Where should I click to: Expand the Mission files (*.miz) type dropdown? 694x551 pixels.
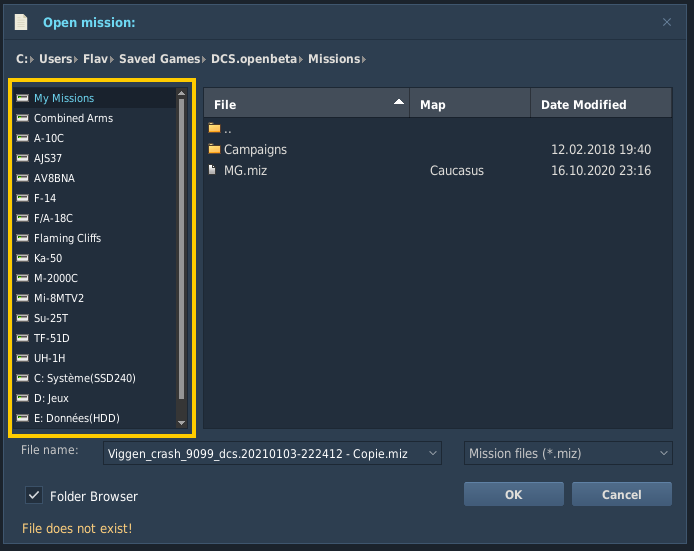tap(663, 453)
